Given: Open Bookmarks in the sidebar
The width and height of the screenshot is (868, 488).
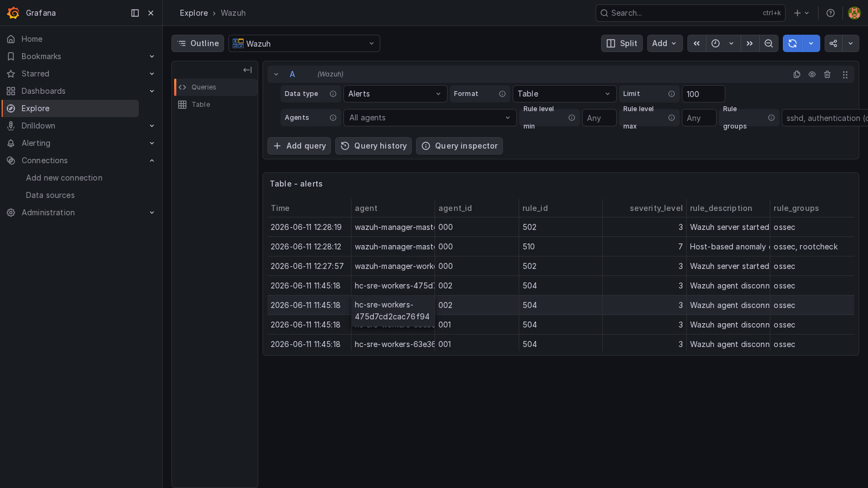Looking at the screenshot, I should tap(41, 56).
